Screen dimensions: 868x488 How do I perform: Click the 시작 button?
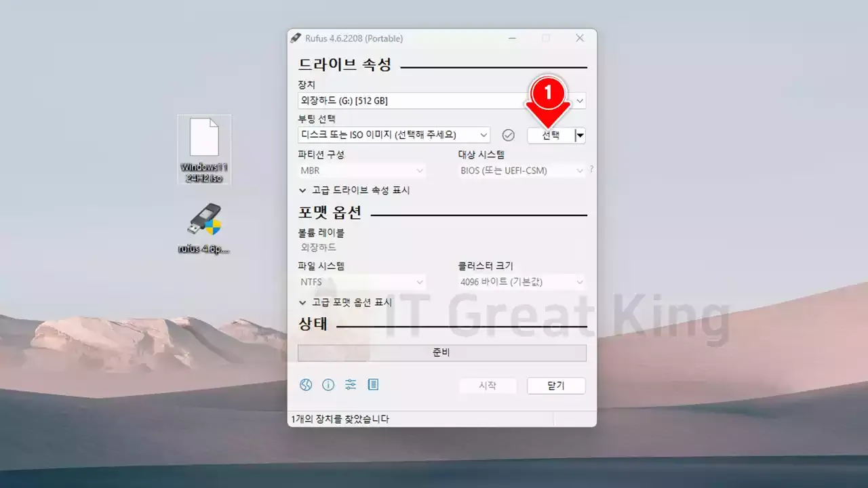click(488, 386)
